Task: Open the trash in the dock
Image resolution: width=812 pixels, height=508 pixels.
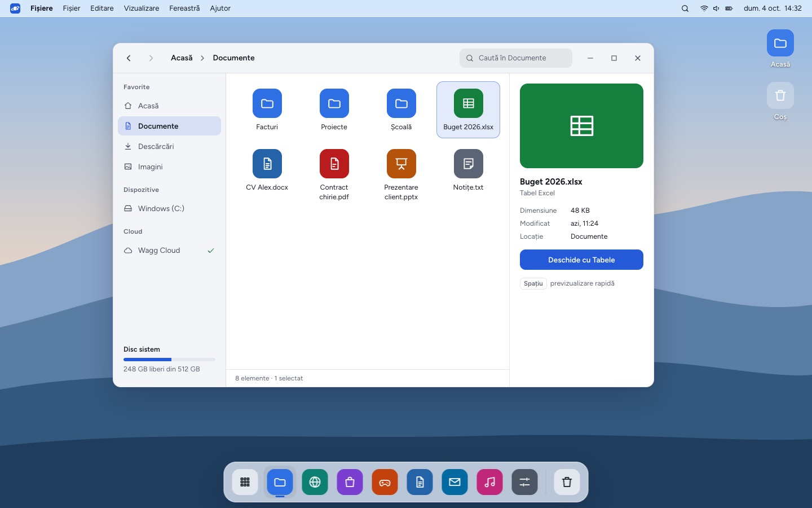Action: [x=567, y=482]
